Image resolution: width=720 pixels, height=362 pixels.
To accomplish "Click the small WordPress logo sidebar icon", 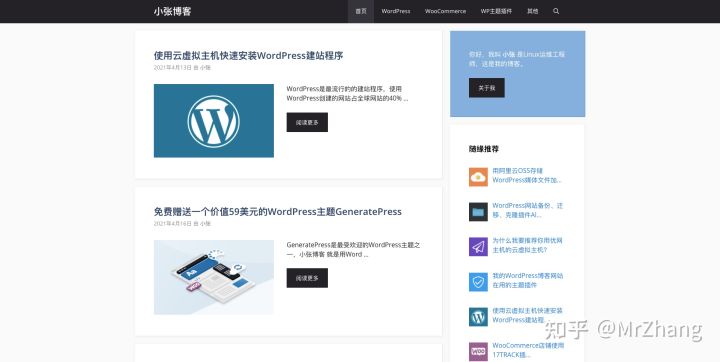I will click(478, 317).
